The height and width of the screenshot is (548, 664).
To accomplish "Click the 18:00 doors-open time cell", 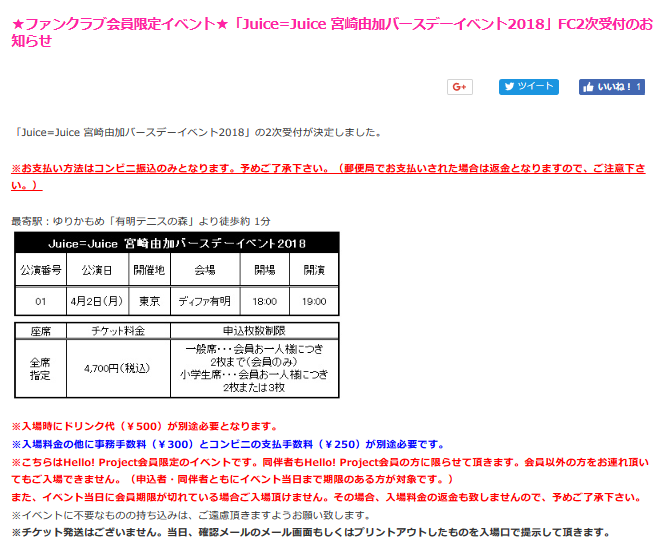I will tap(265, 300).
